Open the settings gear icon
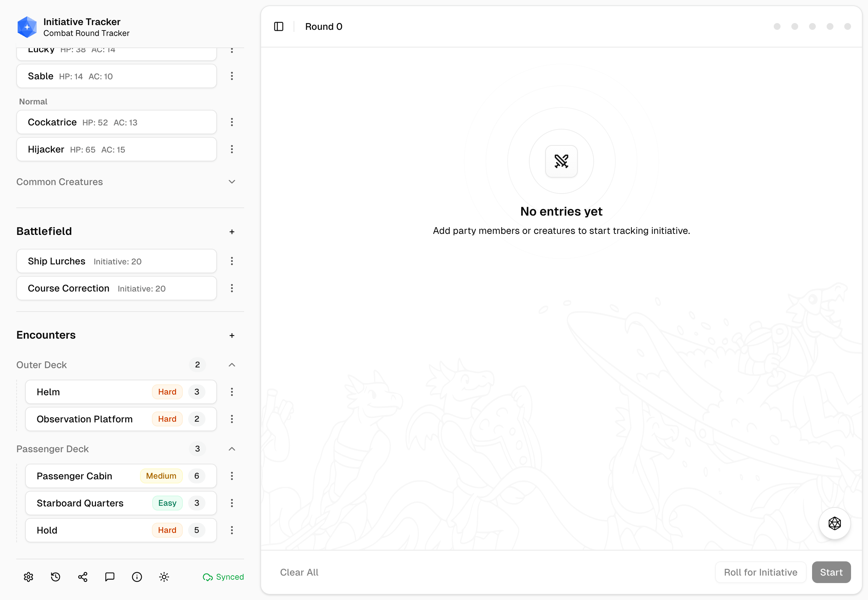Screen dimensions: 868x600 coord(28,577)
